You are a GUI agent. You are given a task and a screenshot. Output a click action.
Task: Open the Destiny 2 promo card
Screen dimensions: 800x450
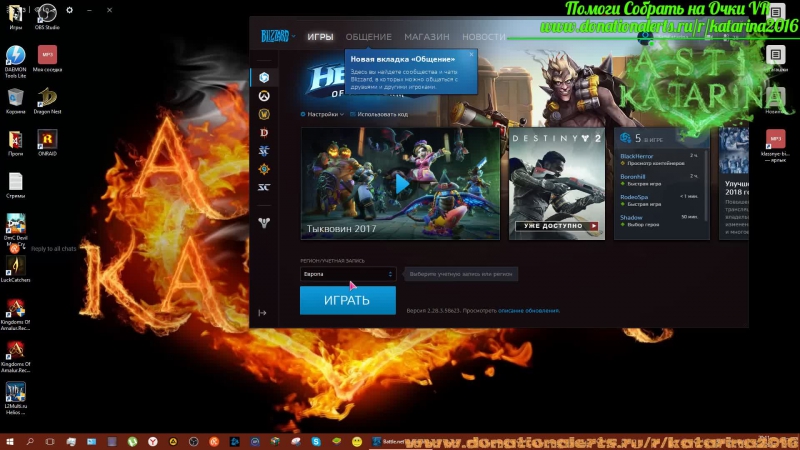[557, 184]
